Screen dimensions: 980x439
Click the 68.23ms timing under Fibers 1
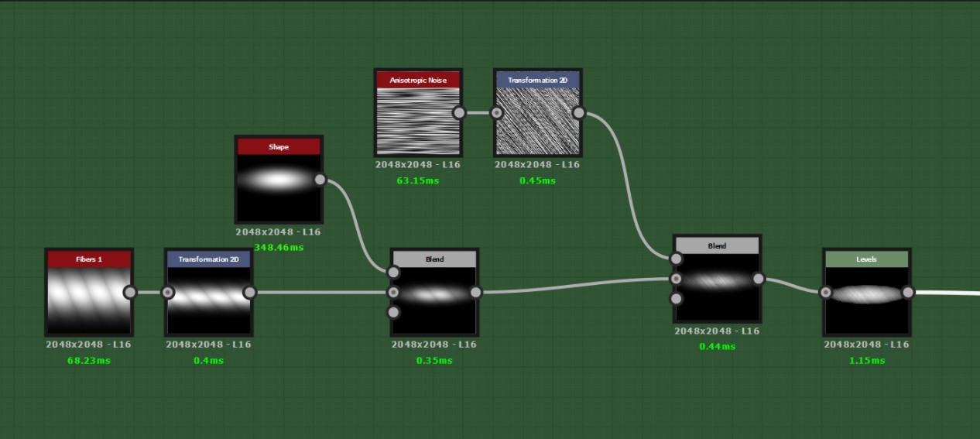point(89,361)
